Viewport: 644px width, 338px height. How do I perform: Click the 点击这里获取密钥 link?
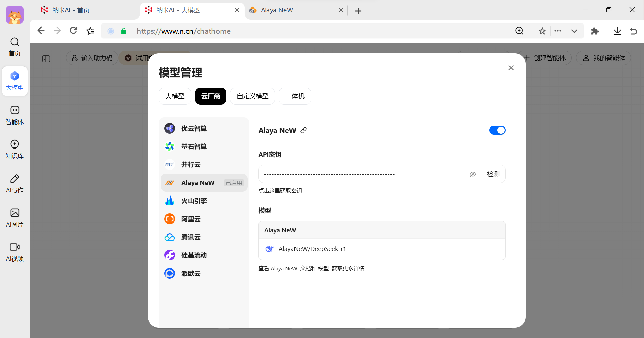(x=280, y=191)
